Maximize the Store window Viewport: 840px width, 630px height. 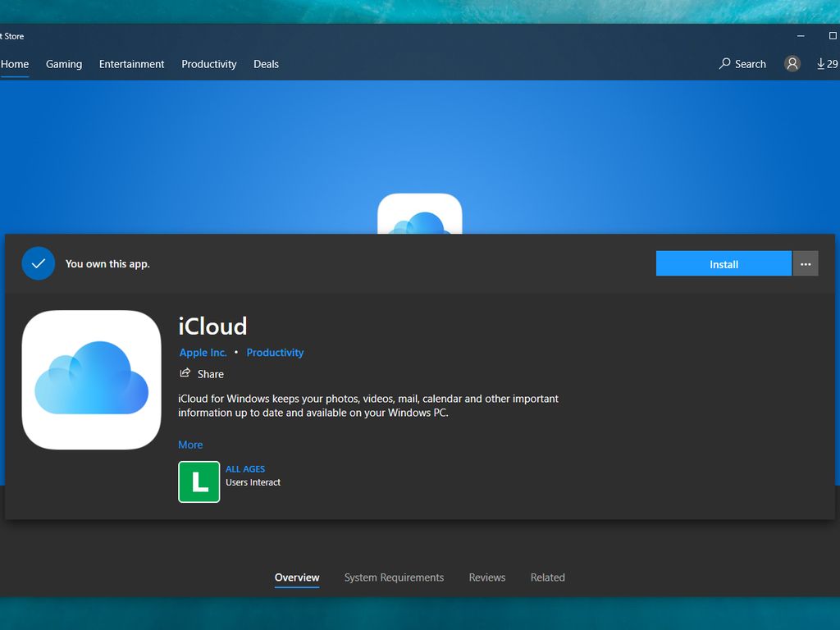point(833,36)
